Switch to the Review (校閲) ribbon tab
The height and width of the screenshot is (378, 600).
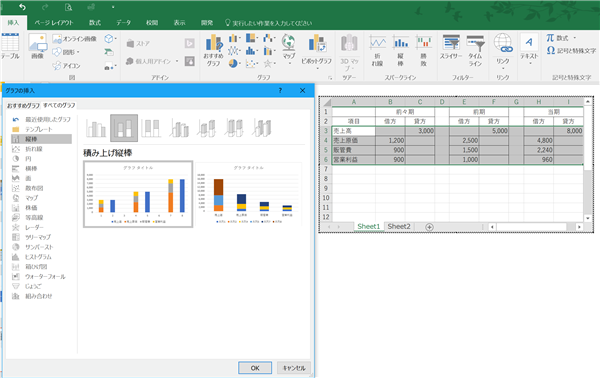pos(152,23)
